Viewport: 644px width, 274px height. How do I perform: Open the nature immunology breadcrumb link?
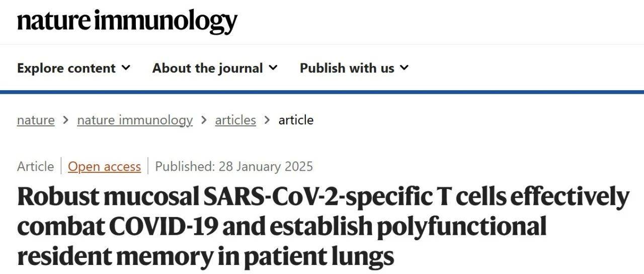(135, 120)
